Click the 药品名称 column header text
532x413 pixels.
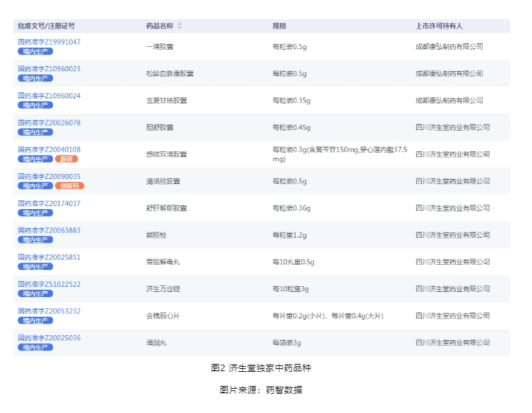160,26
